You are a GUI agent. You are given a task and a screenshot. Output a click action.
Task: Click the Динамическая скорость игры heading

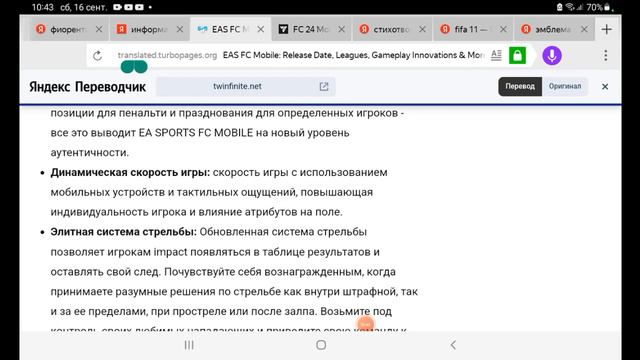click(x=130, y=172)
